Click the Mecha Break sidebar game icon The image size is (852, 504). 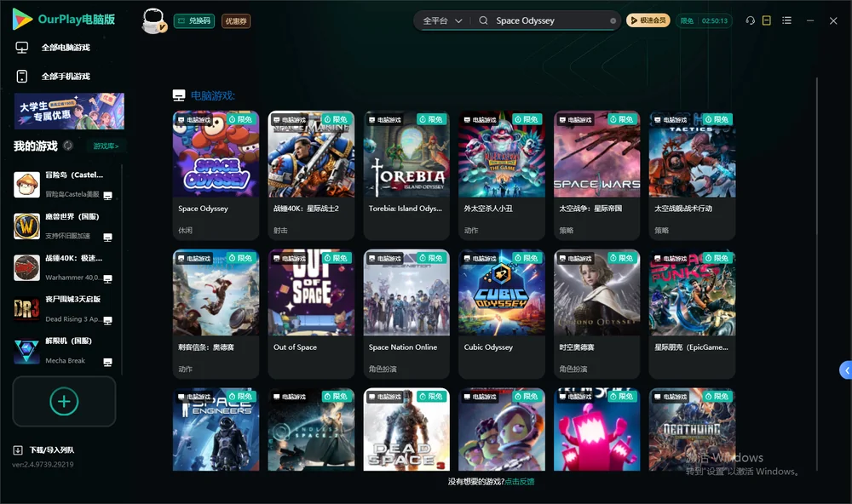pos(26,351)
